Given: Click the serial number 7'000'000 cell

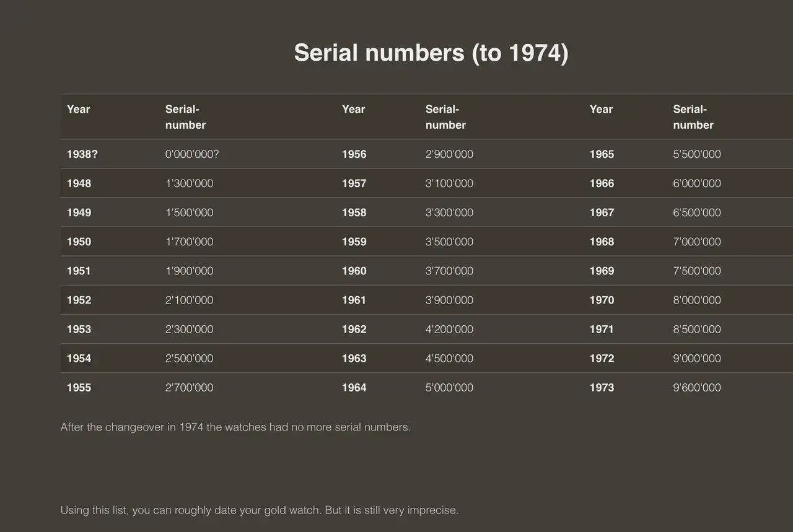Looking at the screenshot, I should point(697,242).
